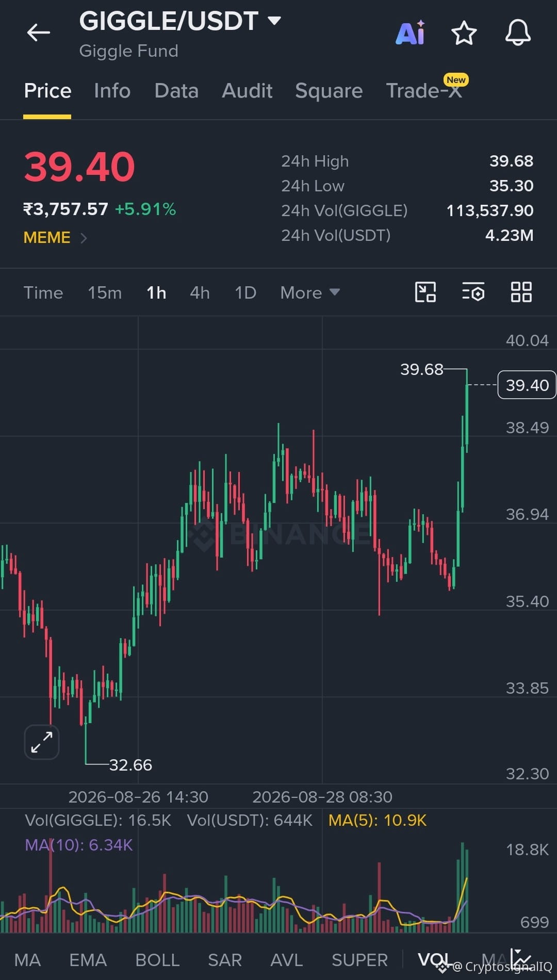Select the 1h chart interval
Screen dimensions: 557x980
[x=156, y=292]
